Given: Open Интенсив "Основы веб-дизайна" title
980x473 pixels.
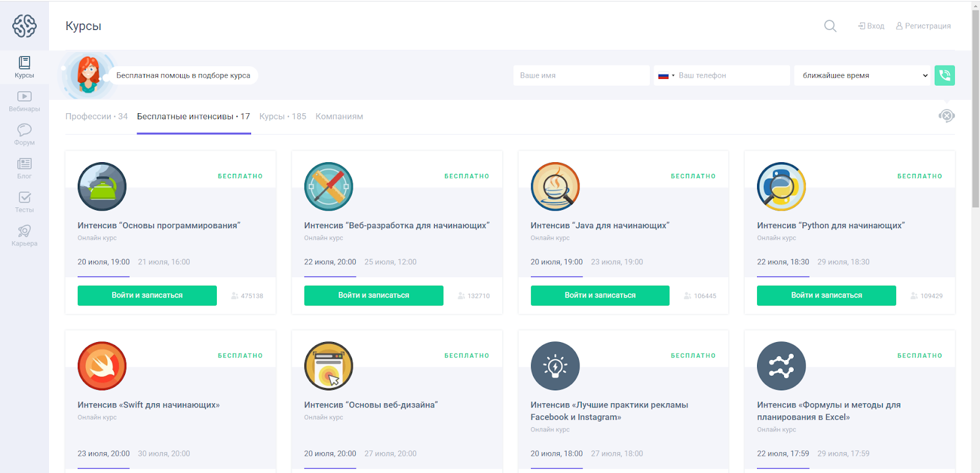Looking at the screenshot, I should tap(371, 404).
